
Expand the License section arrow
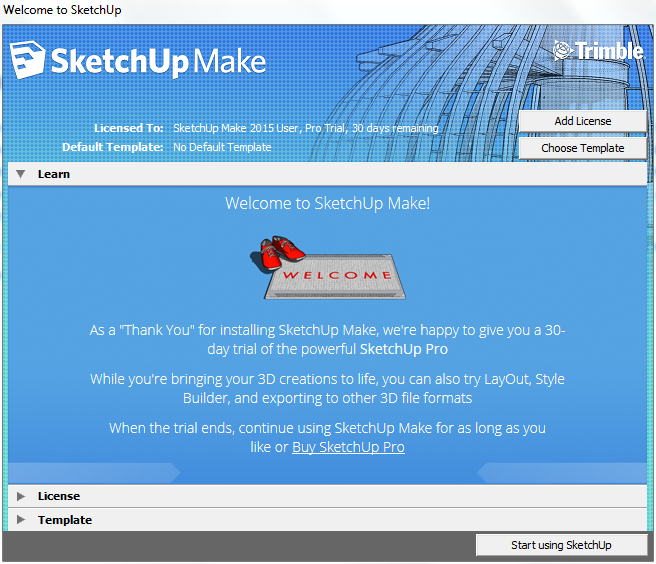21,496
